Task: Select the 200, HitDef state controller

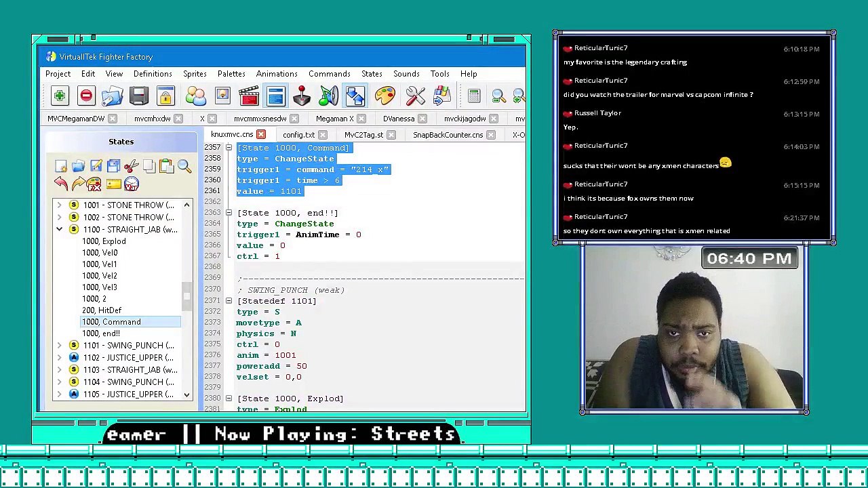Action: (x=102, y=310)
